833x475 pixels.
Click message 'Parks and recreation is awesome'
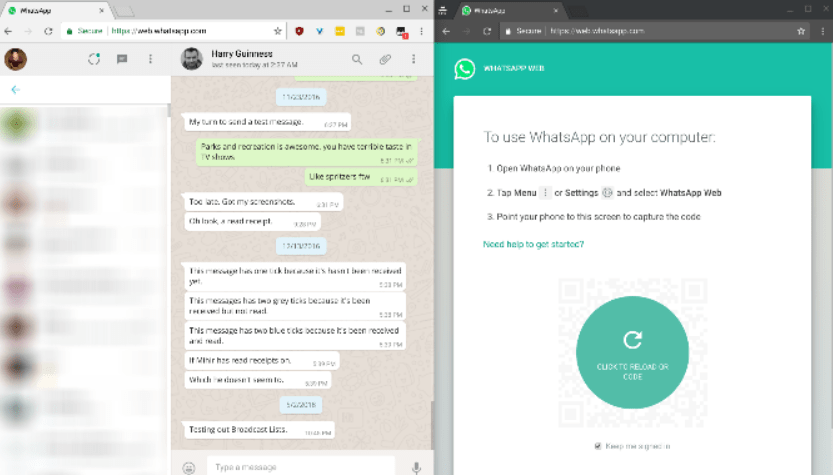click(x=307, y=152)
